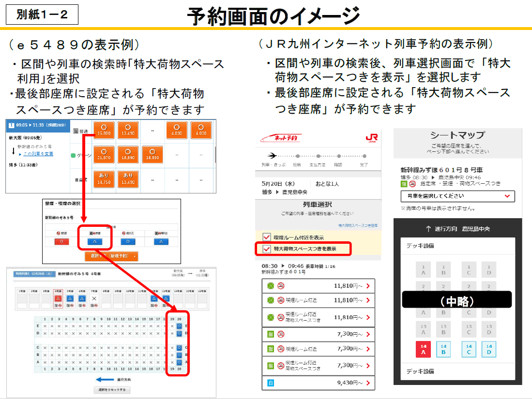Screen dimensions: 532x399
Task: Select car 4 with the red triangle icon
Action: pos(58,298)
